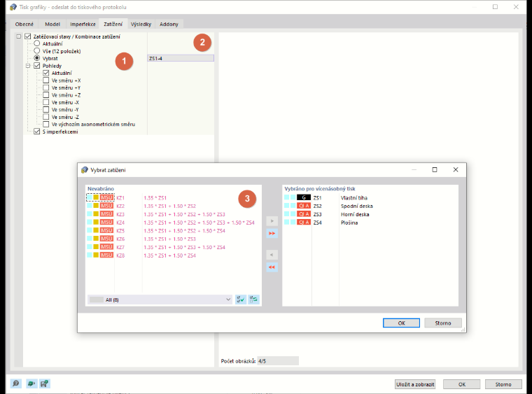Image resolution: width=532 pixels, height=394 pixels.
Task: Toggle the S imperfekcemi checkbox
Action: 37,132
